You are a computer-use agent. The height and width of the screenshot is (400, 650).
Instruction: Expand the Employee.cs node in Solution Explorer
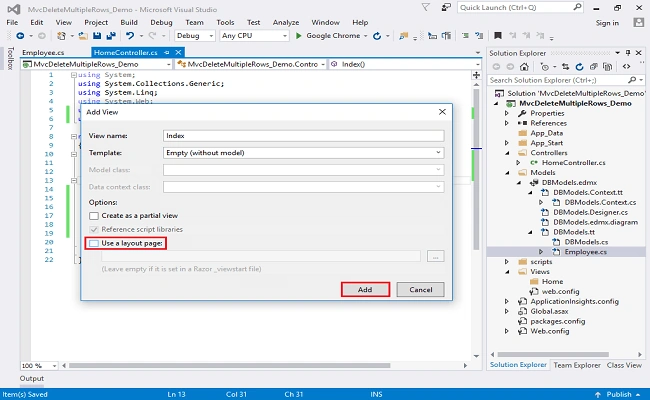click(x=541, y=252)
